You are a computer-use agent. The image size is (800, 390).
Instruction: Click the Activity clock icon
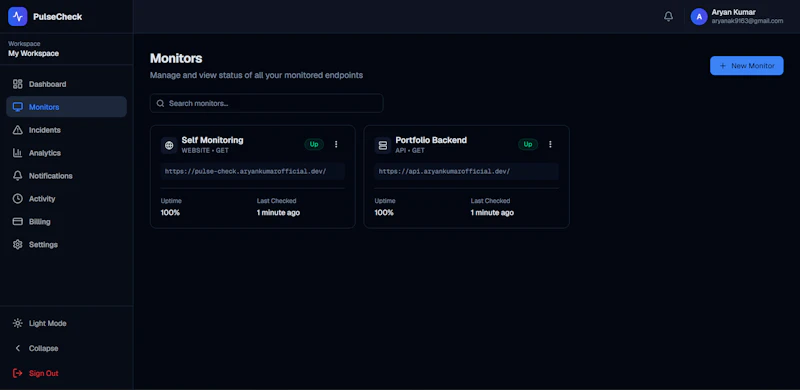18,199
